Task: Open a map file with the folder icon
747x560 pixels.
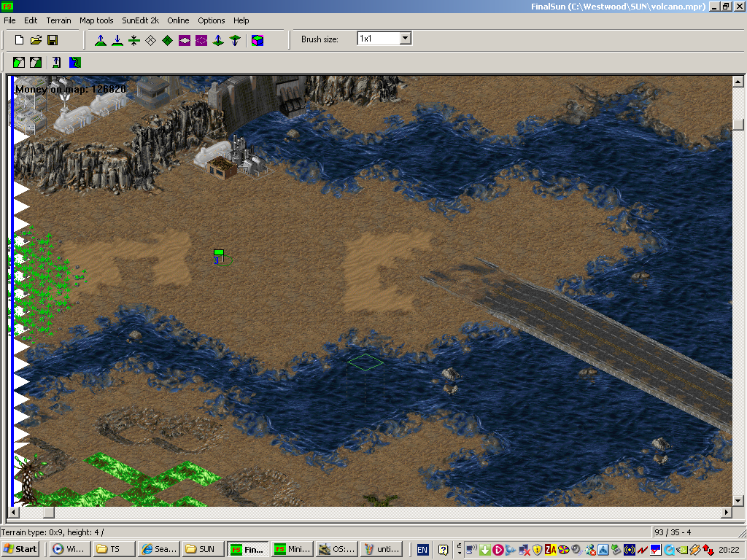Action: click(x=36, y=40)
